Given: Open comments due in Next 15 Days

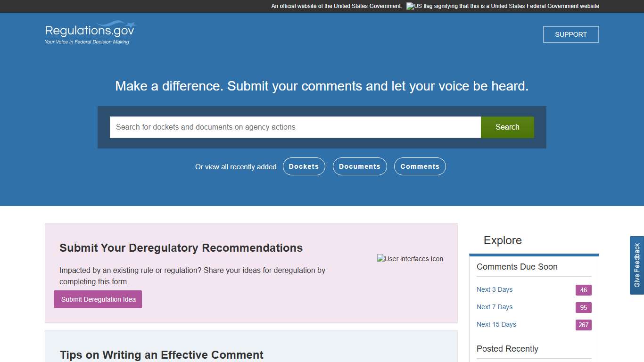Looking at the screenshot, I should pyautogui.click(x=496, y=324).
